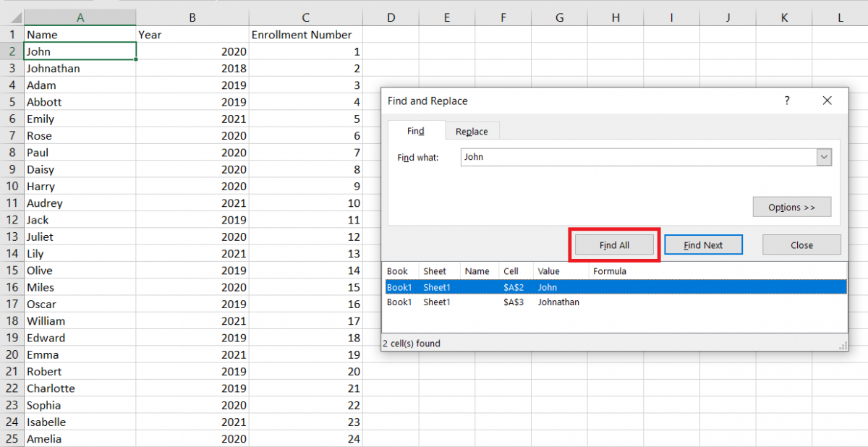Viewport: 868px width, 447px height.
Task: Expand search Options >> button
Action: click(x=791, y=207)
